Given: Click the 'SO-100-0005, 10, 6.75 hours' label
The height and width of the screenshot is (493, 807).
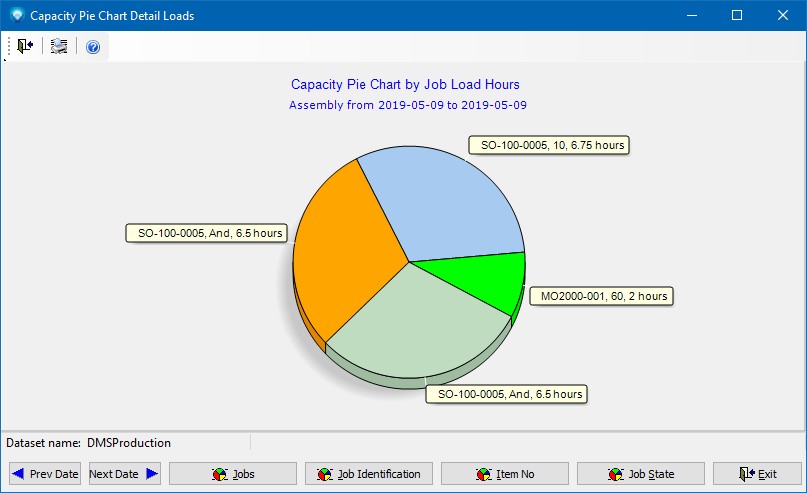Looking at the screenshot, I should 548,145.
